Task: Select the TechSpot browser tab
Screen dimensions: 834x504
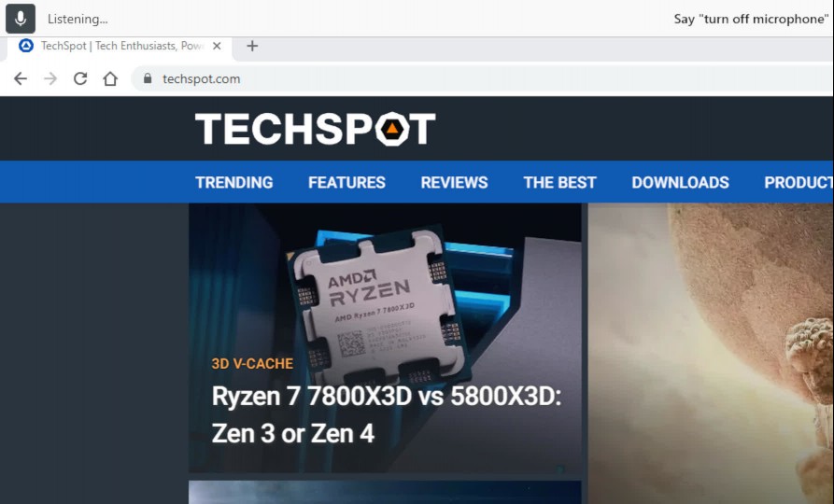Action: [120, 47]
